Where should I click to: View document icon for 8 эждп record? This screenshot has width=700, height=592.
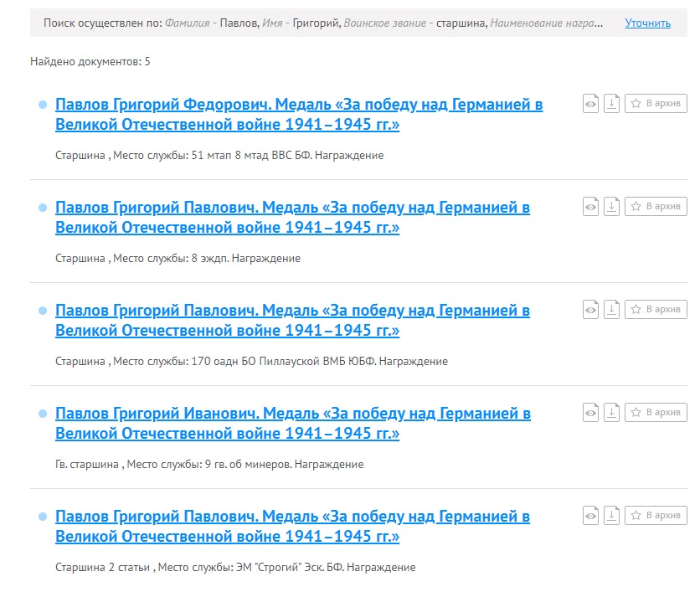[x=590, y=207]
